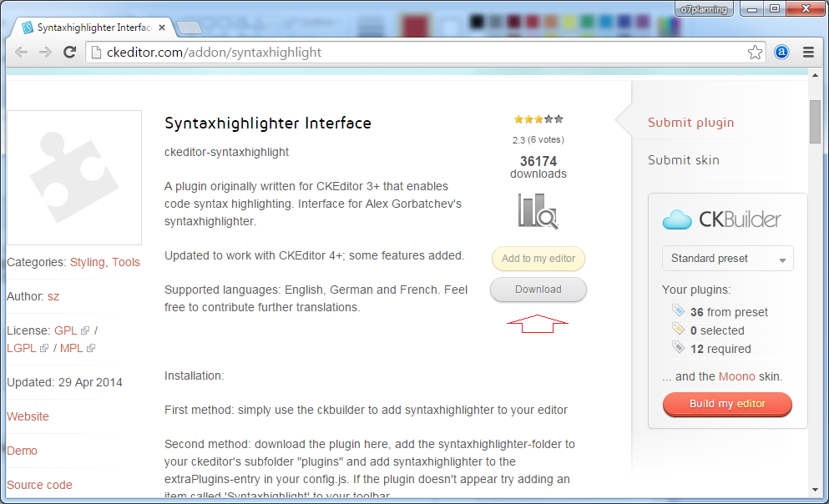Open the Chrome hamburger menu

click(x=808, y=53)
